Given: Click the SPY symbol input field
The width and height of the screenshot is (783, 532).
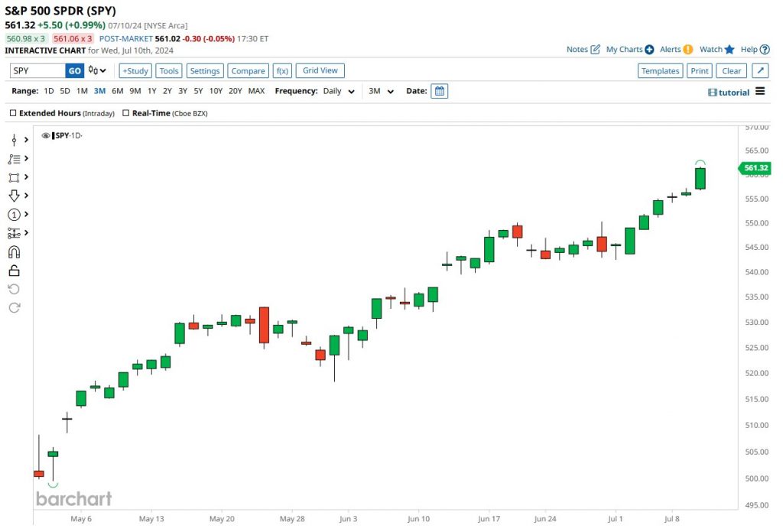Looking at the screenshot, I should click(37, 71).
